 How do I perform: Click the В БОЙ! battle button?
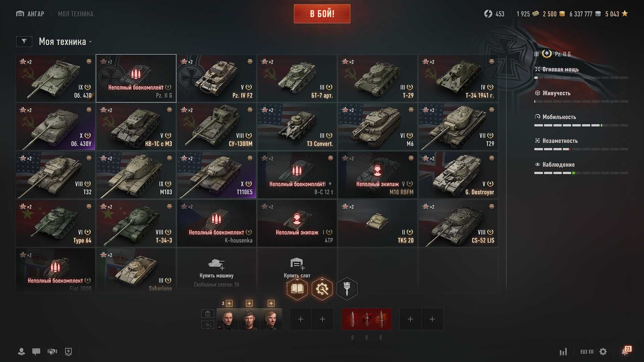[x=322, y=14]
